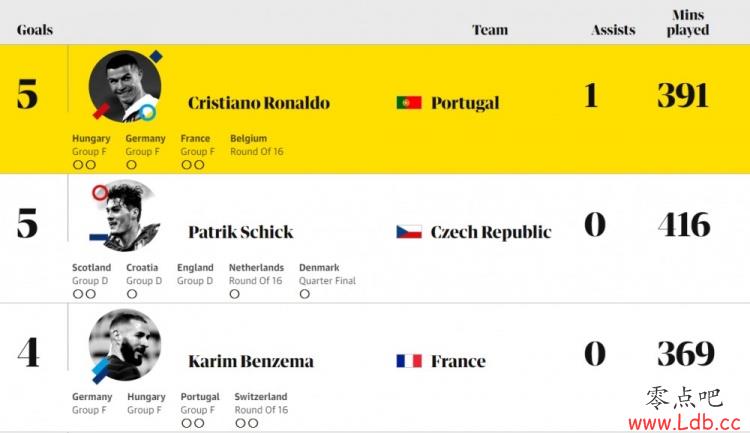This screenshot has height=433, width=750.
Task: Click the Czech Republic flag icon
Action: (409, 232)
